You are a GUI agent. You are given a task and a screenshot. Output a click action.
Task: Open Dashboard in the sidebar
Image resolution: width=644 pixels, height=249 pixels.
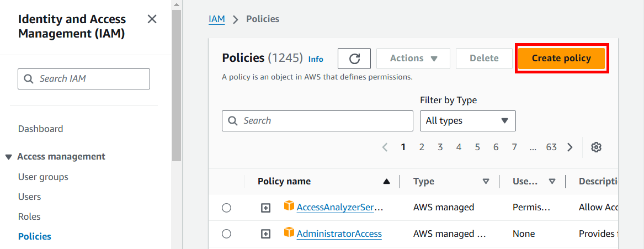tap(41, 129)
